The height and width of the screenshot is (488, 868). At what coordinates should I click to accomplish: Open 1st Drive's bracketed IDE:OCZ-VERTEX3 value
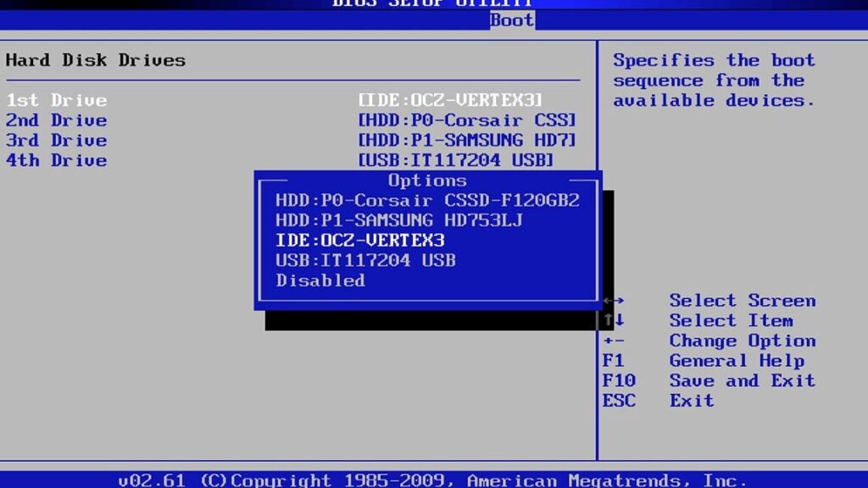(x=450, y=100)
